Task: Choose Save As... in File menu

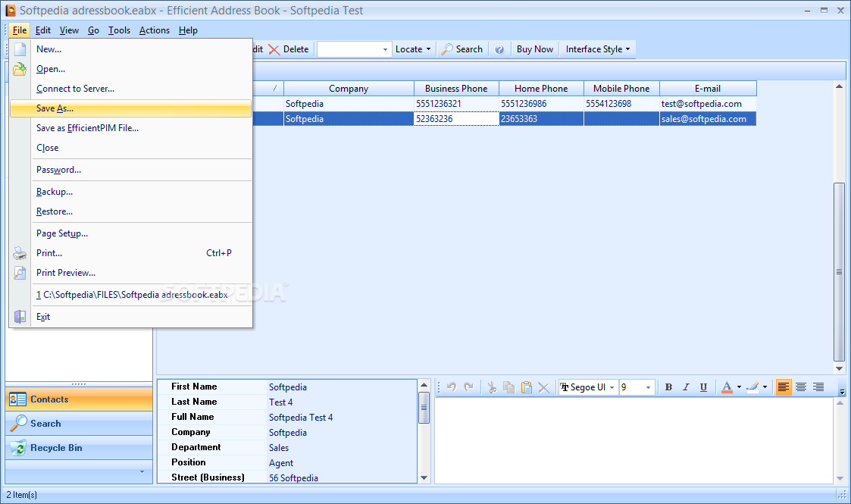Action: point(131,108)
